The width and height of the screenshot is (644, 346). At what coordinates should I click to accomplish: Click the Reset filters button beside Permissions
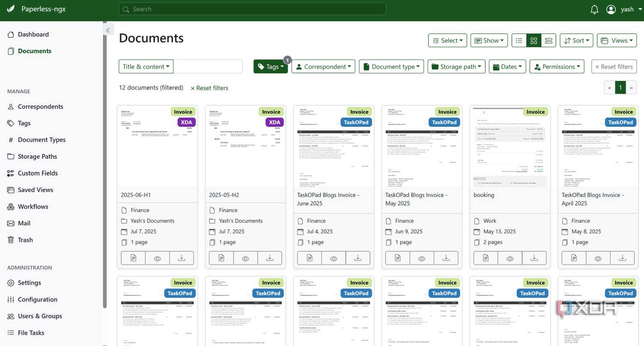(x=614, y=67)
